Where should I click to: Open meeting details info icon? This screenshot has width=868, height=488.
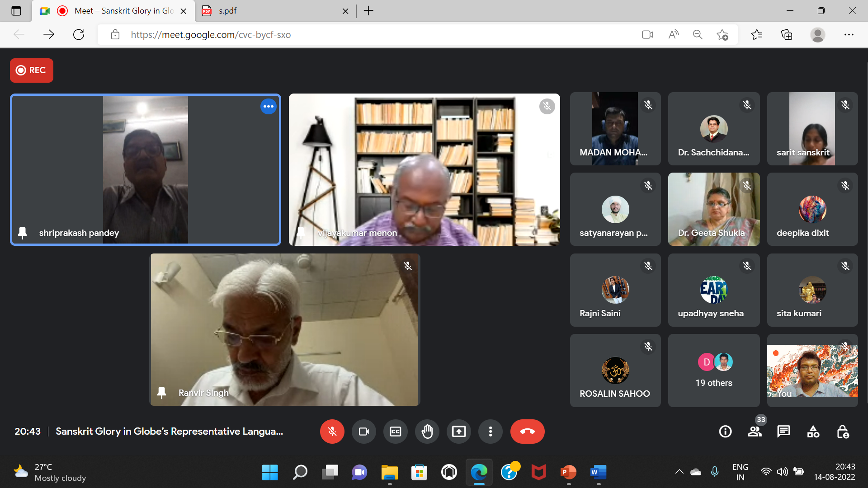pyautogui.click(x=725, y=432)
